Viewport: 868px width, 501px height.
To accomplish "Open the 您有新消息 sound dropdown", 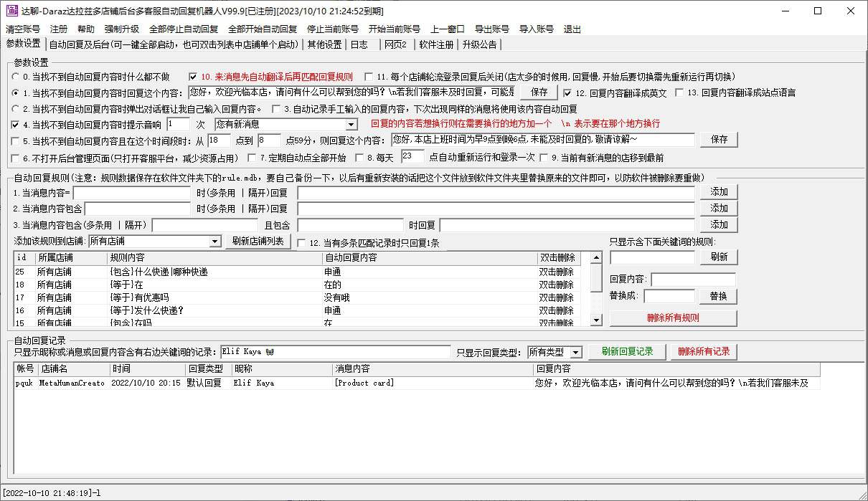I will (351, 125).
